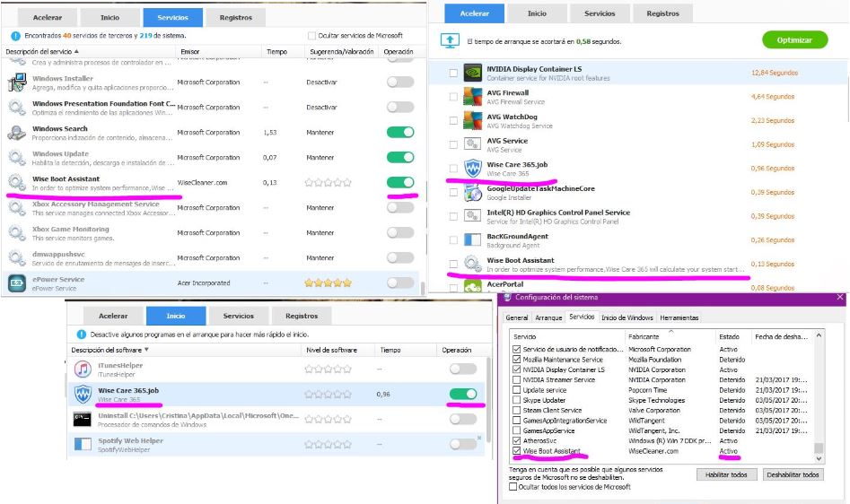Click the BackGroundAgent icon

[473, 239]
